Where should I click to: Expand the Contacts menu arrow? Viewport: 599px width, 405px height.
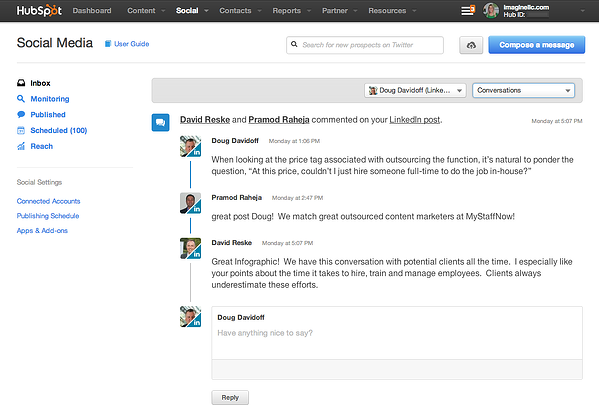[x=259, y=11]
